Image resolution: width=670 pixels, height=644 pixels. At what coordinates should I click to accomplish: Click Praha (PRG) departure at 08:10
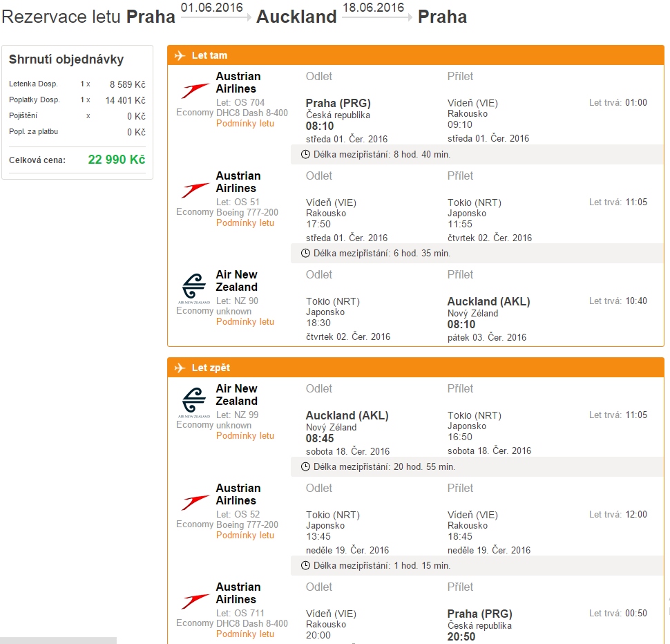pos(338,104)
